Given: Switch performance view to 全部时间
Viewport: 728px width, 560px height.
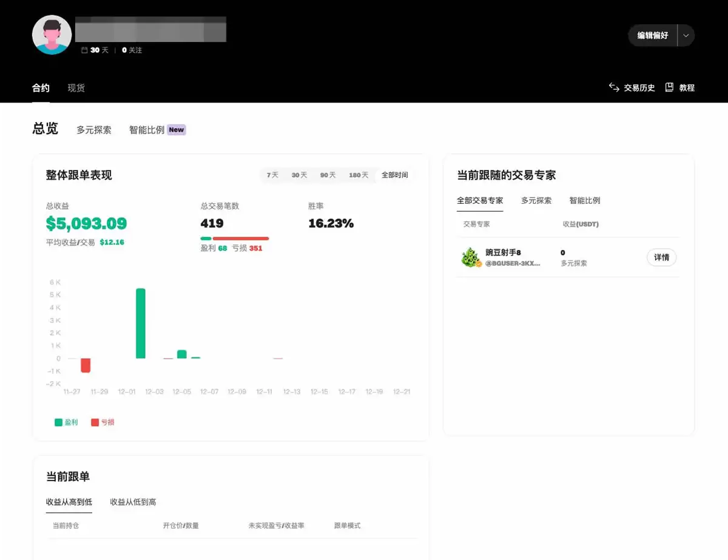Looking at the screenshot, I should pos(395,175).
